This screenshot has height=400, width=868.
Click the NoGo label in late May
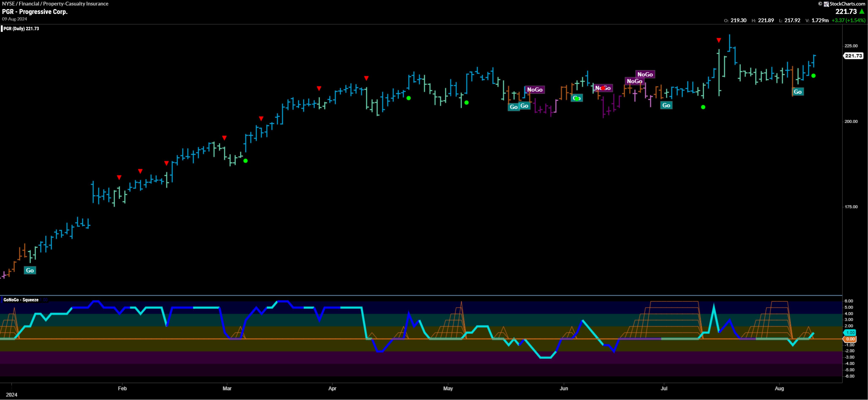pyautogui.click(x=535, y=90)
